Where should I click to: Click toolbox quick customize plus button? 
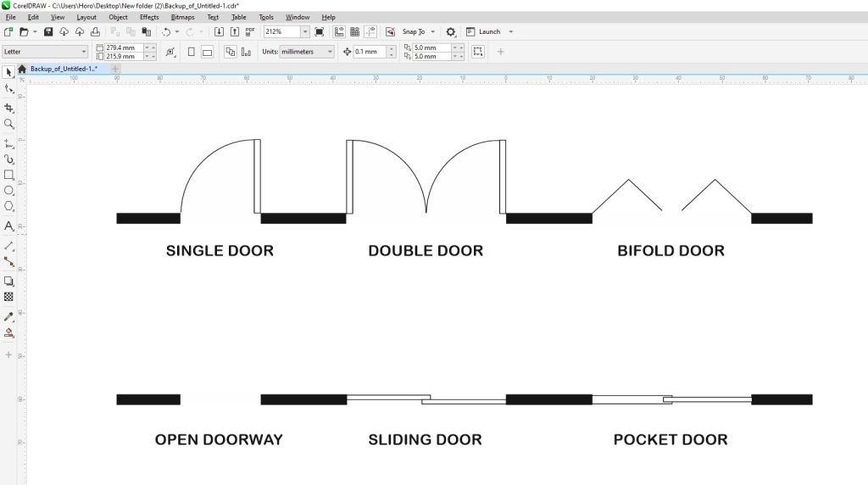pos(8,354)
